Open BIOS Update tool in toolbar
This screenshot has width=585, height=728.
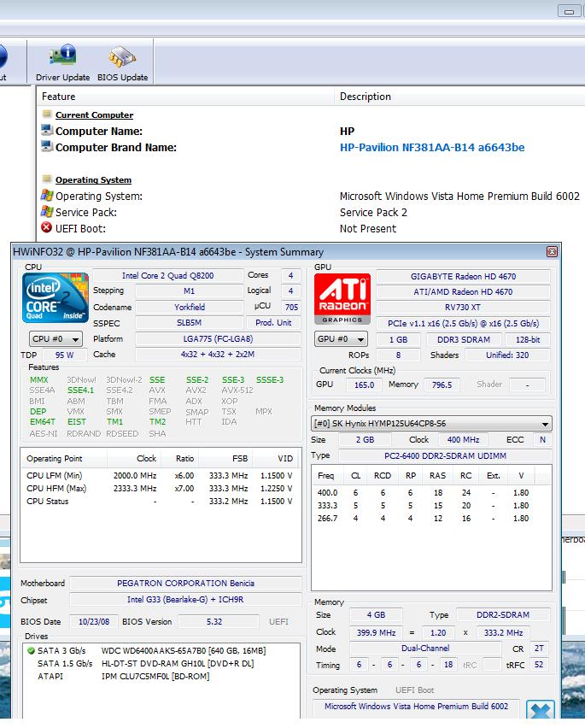click(122, 62)
